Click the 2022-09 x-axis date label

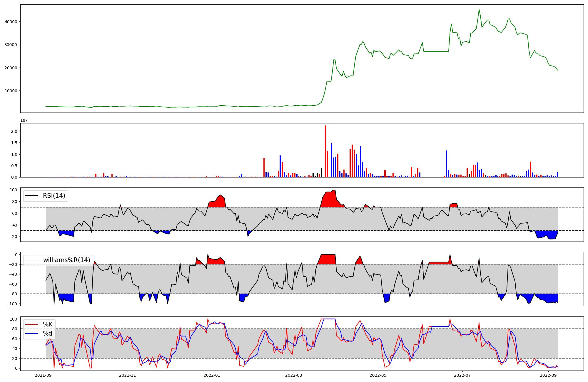point(549,375)
